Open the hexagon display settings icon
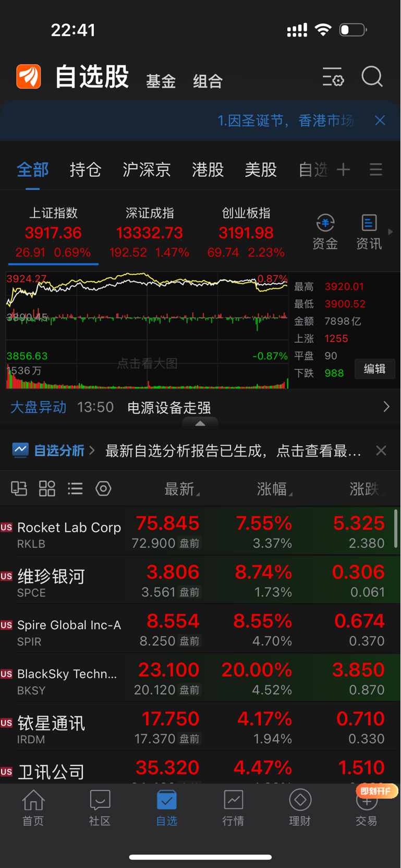The height and width of the screenshot is (868, 401). pos(103,488)
